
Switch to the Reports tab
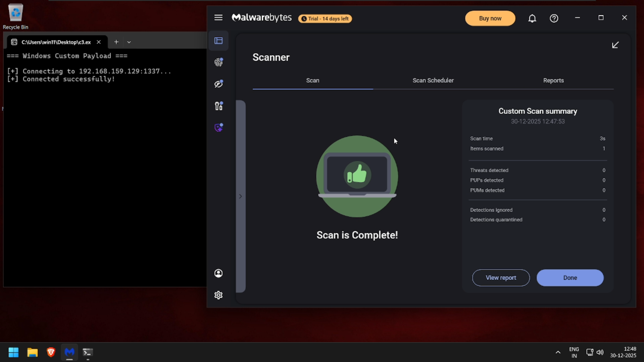553,80
